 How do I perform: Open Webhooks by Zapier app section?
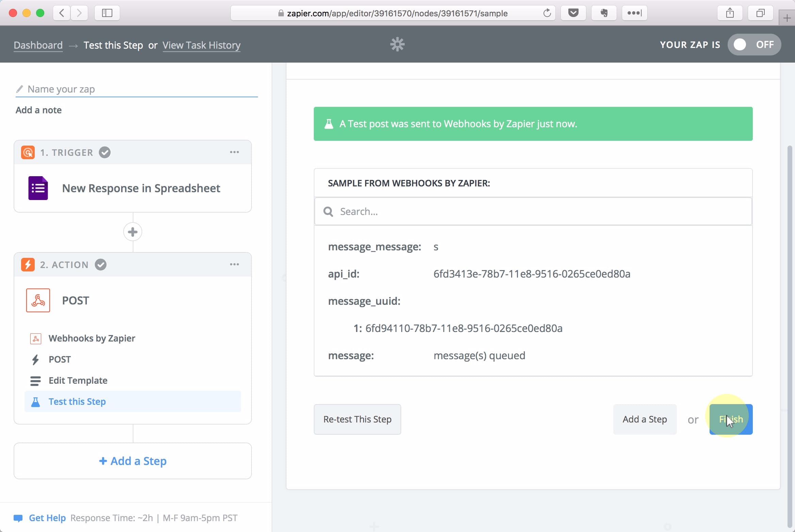pyautogui.click(x=133, y=338)
